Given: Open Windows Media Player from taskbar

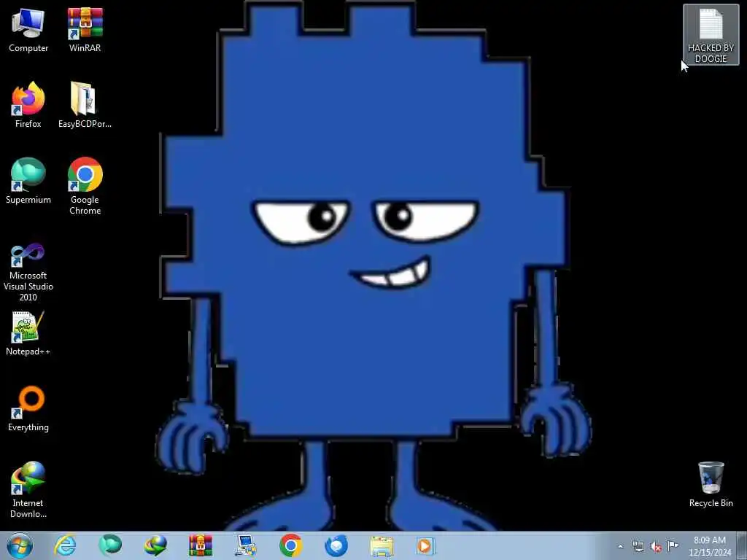Looking at the screenshot, I should click(x=425, y=545).
